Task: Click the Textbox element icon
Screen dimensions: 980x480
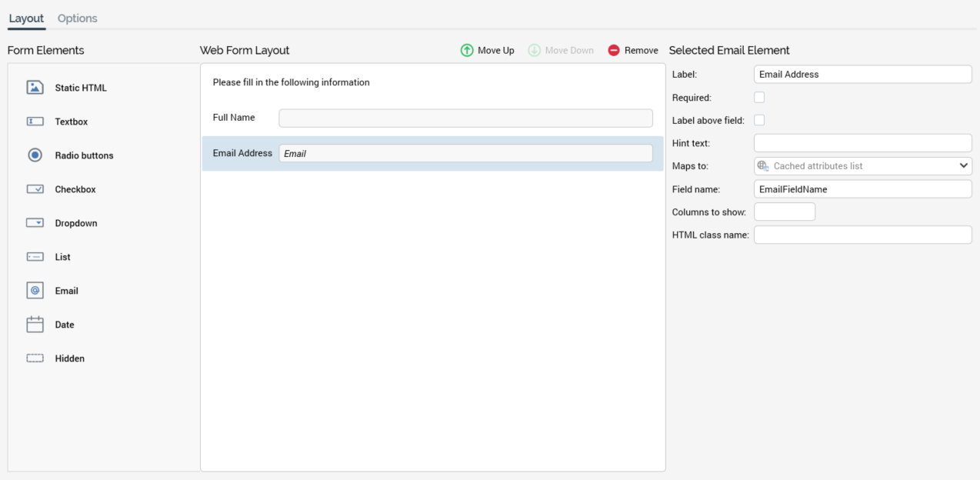Action: (35, 122)
